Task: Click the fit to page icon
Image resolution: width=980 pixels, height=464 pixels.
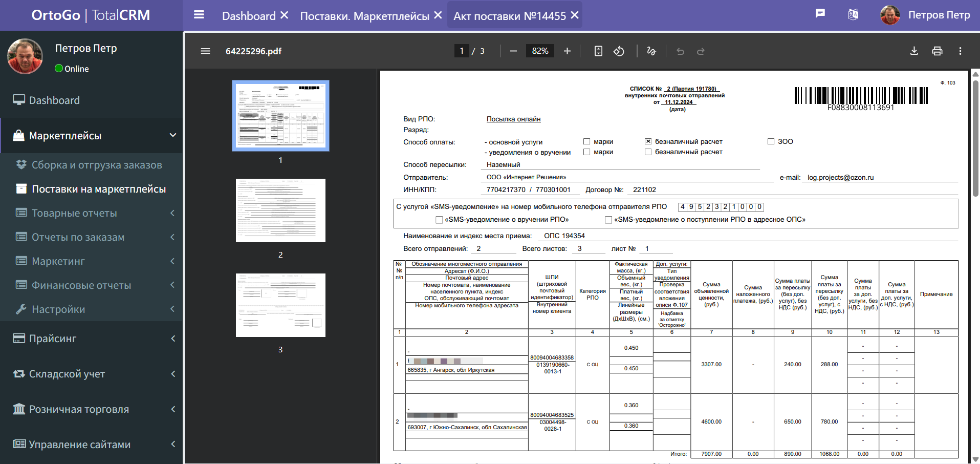Action: tap(598, 51)
